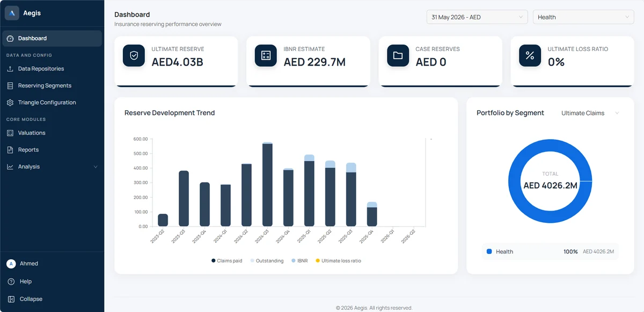Click the 2025-Q4 bar in chart
Screen dimensions: 644x312
click(x=372, y=214)
